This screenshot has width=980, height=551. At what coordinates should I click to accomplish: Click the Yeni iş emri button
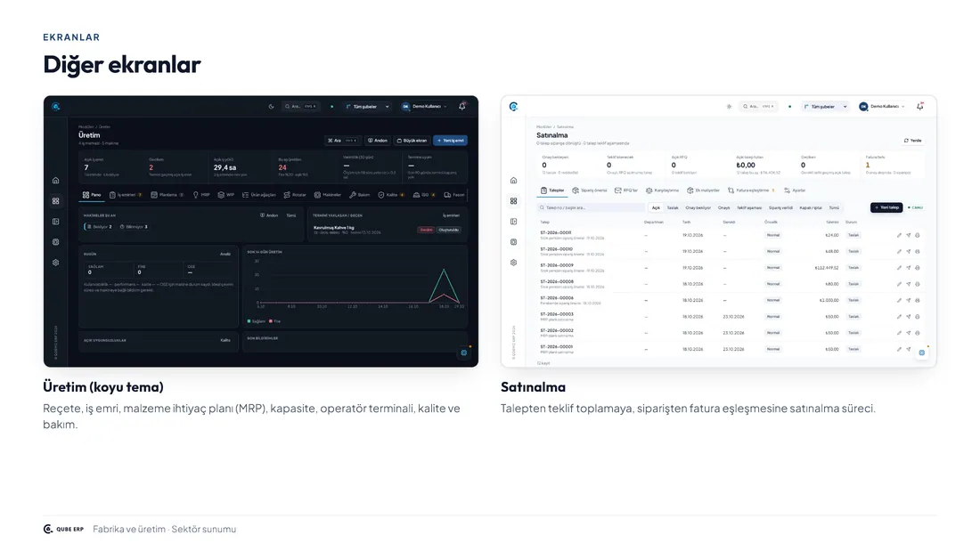[x=450, y=141]
